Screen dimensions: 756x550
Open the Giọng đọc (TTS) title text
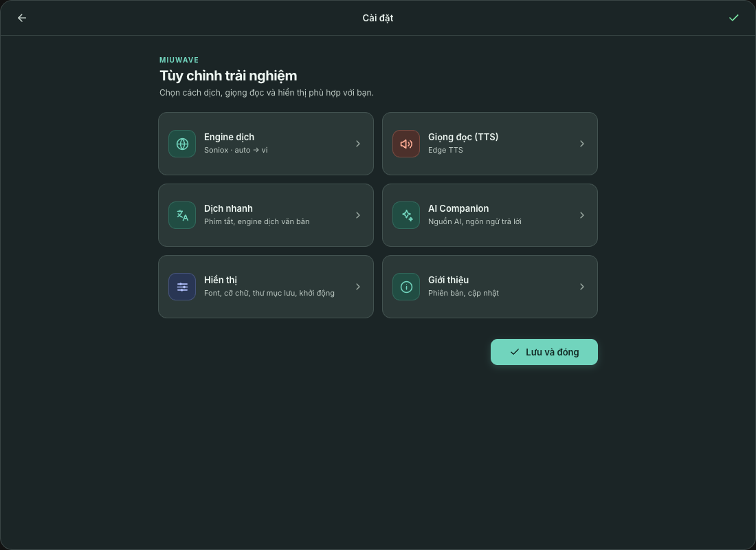tap(463, 137)
